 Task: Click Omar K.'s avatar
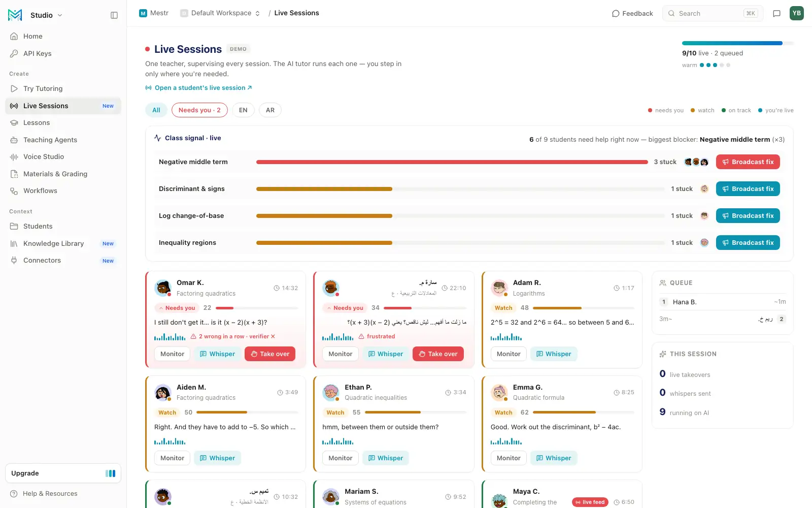coord(163,288)
